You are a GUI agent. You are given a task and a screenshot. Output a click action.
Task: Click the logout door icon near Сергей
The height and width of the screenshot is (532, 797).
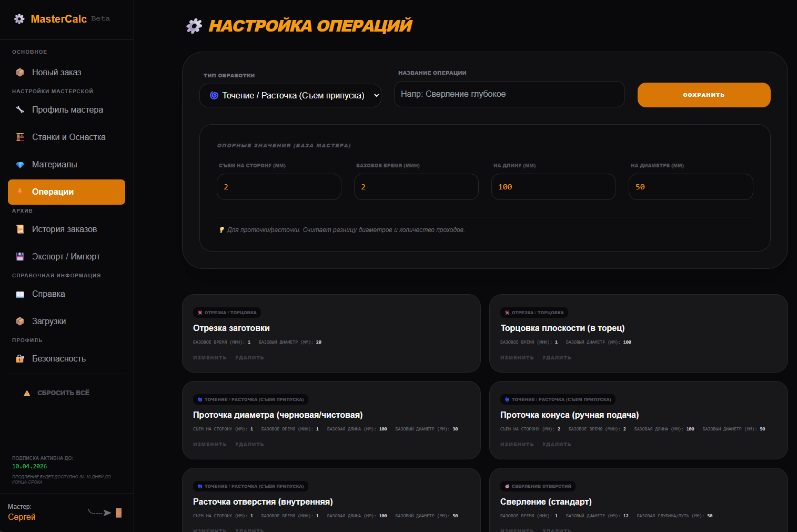coord(118,513)
